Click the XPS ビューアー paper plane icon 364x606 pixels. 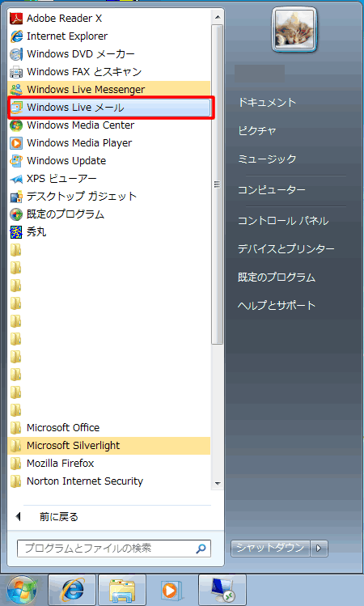pyautogui.click(x=16, y=179)
